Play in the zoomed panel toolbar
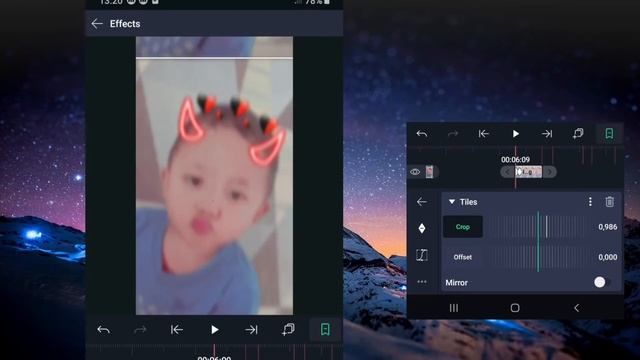 pos(516,133)
